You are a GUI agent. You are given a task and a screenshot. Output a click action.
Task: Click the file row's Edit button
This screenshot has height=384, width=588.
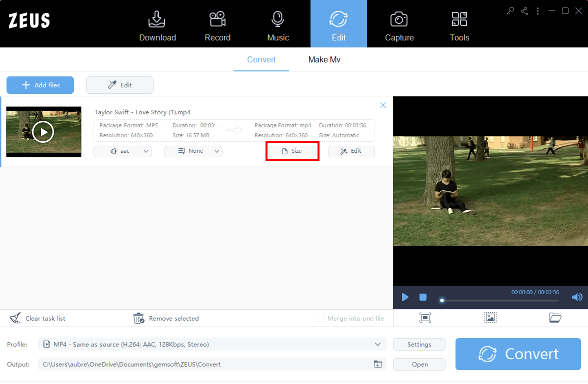click(351, 151)
